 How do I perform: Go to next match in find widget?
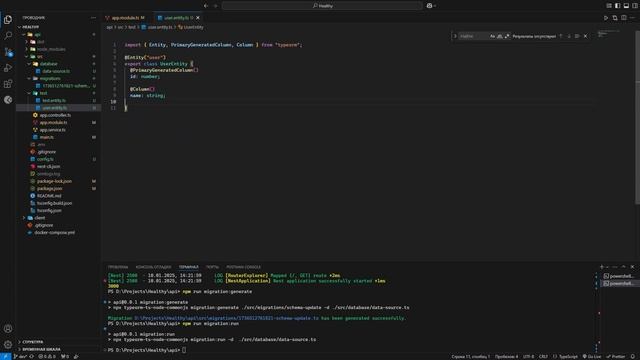569,36
